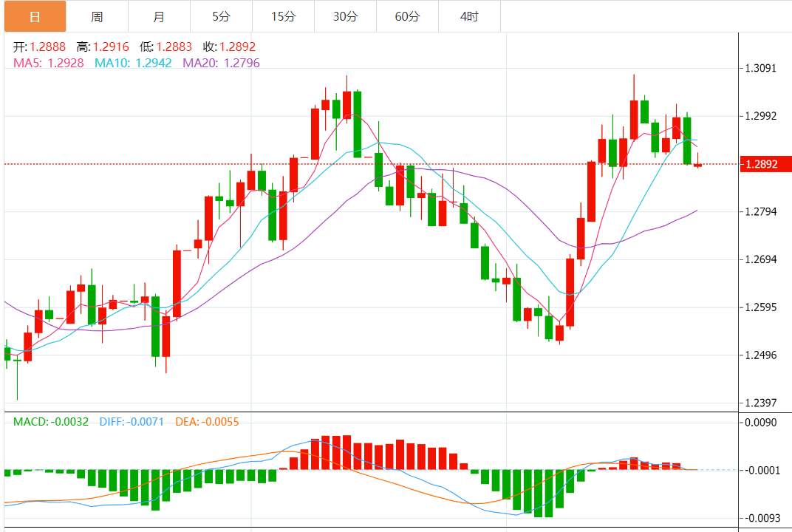Click the 1.2496 price axis label
Image resolution: width=792 pixels, height=532 pixels.
(761, 355)
